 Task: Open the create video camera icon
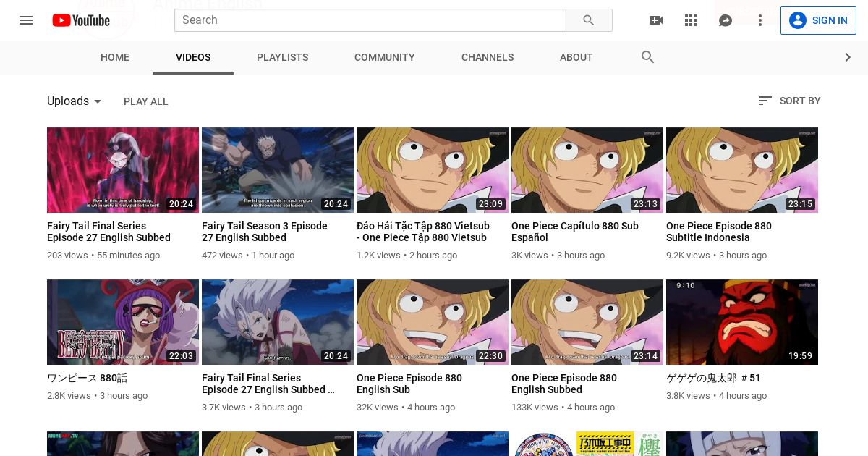click(x=656, y=20)
